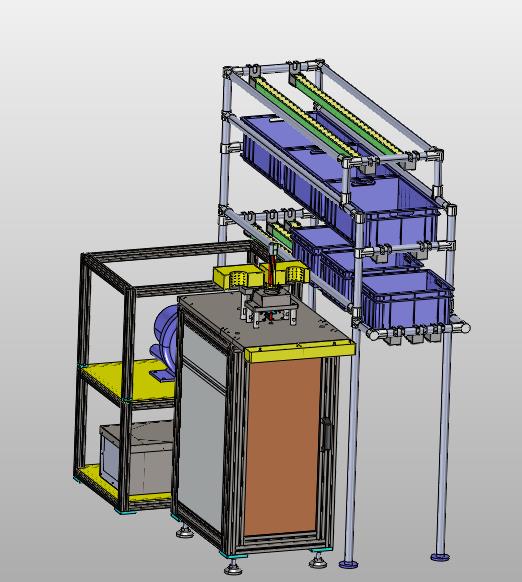522x582 pixels.
Task: Select the gray box on lower shelf
Action: coord(137,457)
